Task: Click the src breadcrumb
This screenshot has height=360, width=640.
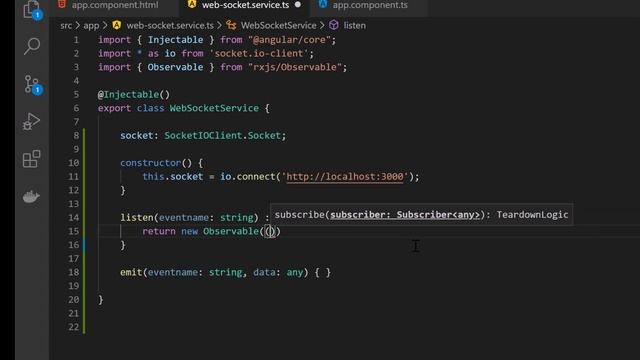Action: 66,25
